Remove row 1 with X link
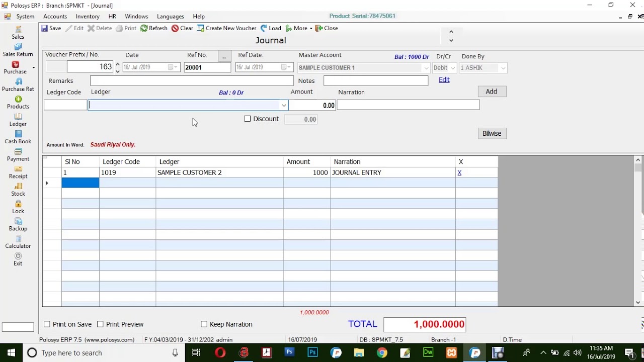Viewport: 644px width, 362px height. [459, 172]
